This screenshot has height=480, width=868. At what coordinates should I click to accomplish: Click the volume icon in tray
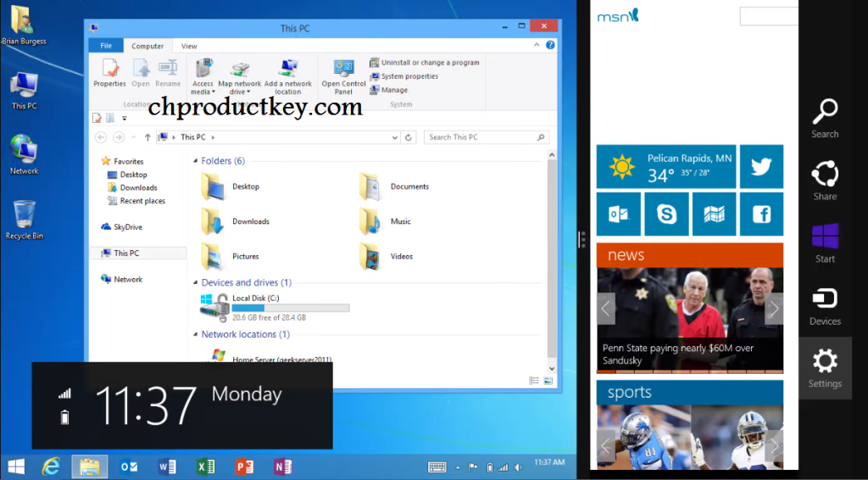(x=518, y=467)
